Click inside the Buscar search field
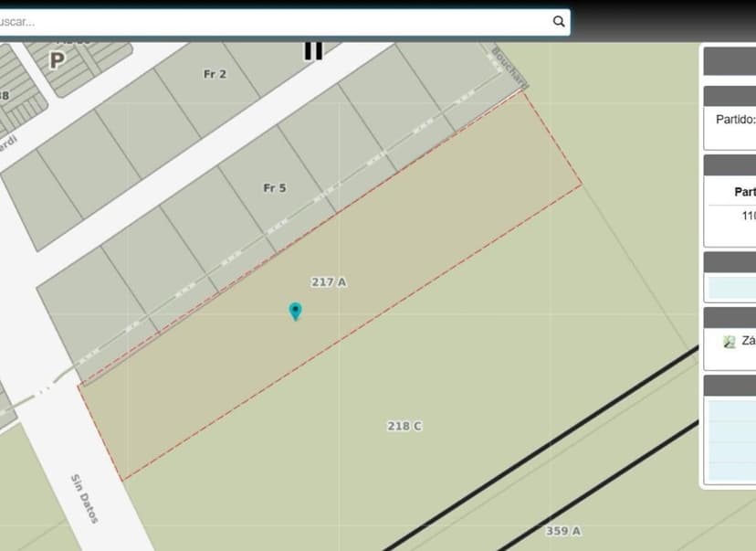This screenshot has width=756, height=551. tap(274, 20)
